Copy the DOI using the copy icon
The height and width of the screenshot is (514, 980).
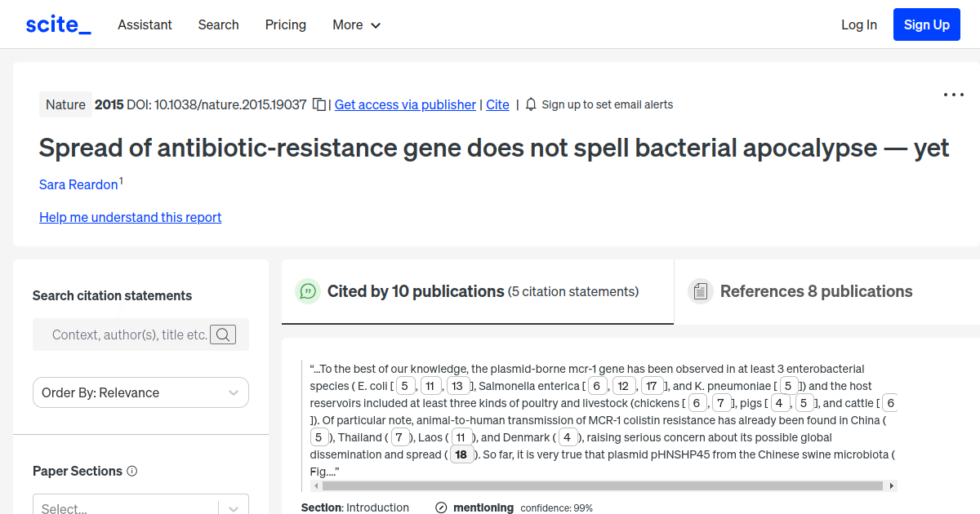point(318,104)
